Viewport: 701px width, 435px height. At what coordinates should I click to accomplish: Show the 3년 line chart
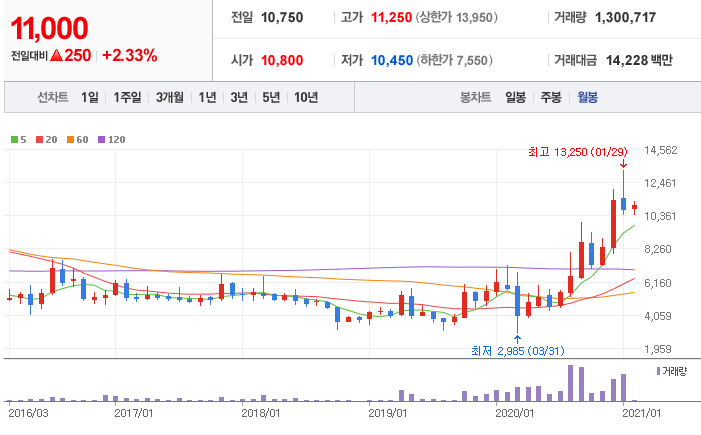point(239,97)
